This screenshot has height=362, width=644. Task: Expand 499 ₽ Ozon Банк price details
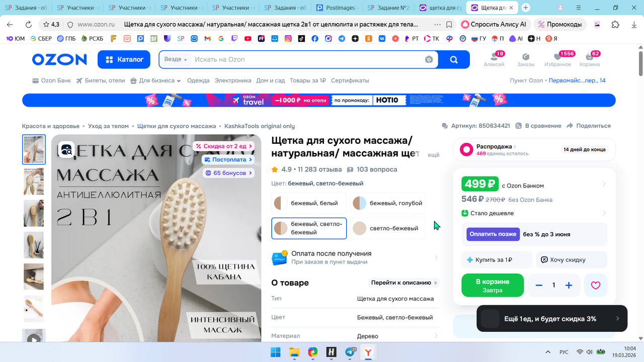[604, 185]
